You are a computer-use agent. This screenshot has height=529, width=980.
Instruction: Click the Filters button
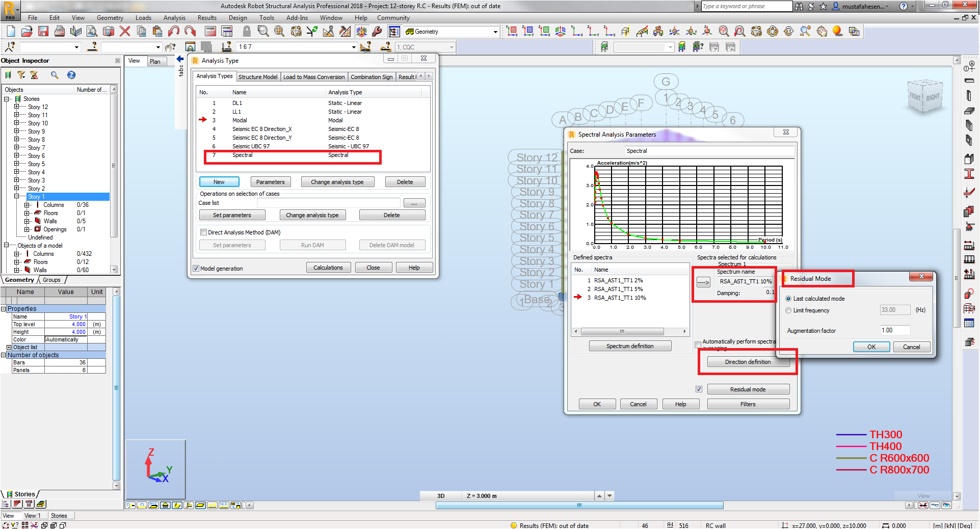pyautogui.click(x=748, y=404)
